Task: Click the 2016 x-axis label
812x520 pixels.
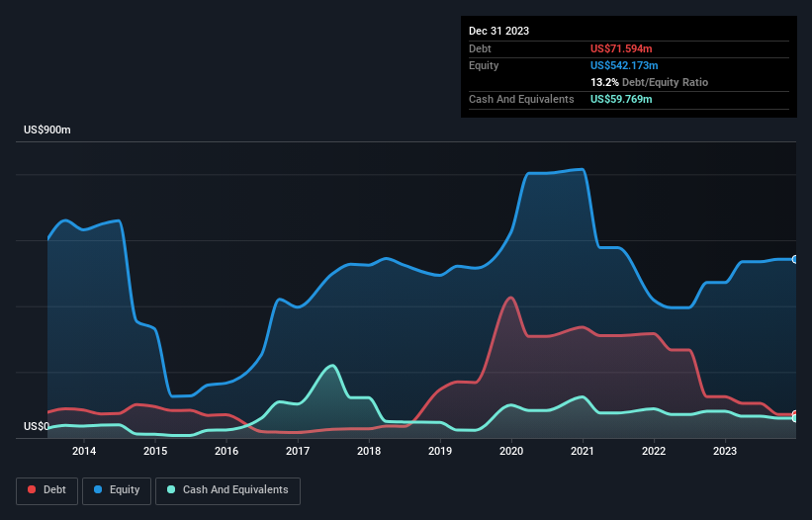Action: point(226,451)
